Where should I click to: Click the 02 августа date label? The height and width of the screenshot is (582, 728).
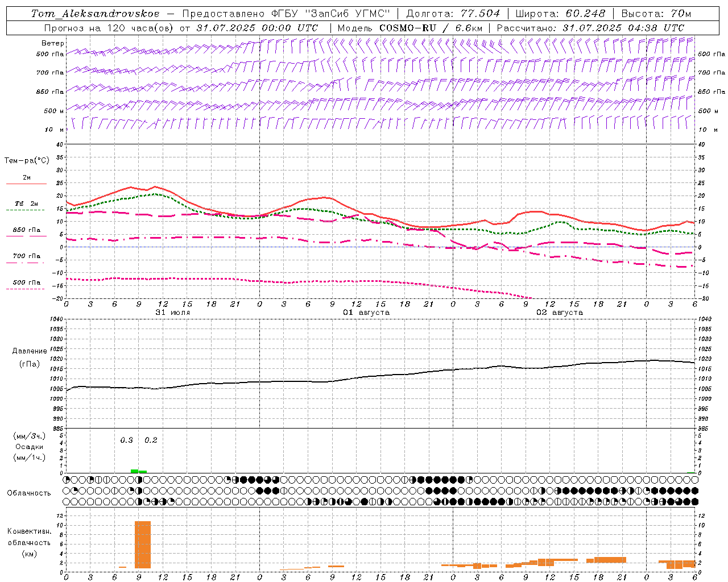[x=560, y=313]
